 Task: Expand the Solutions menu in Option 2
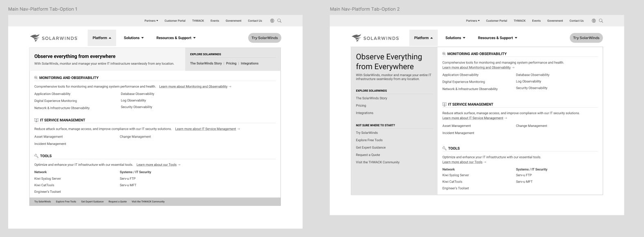point(455,38)
